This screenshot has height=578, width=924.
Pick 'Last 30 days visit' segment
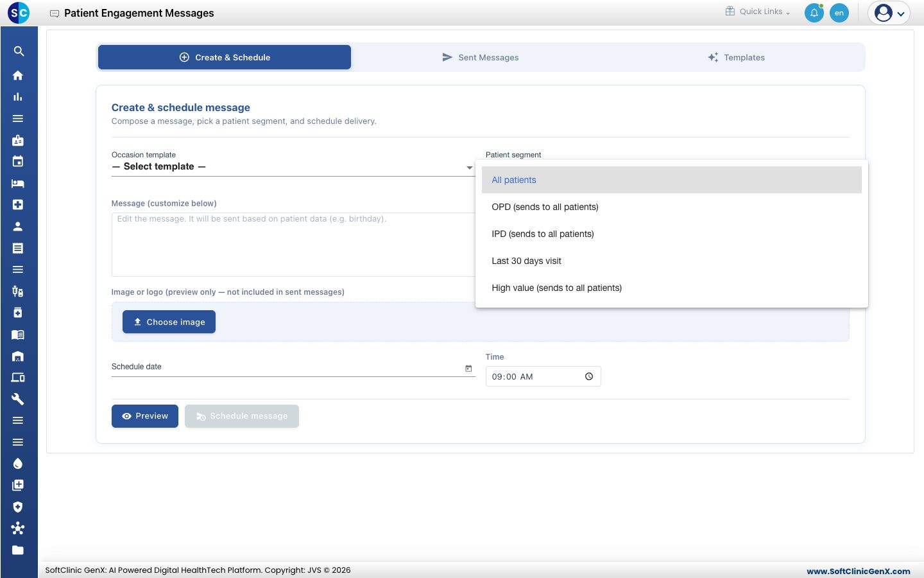672,261
